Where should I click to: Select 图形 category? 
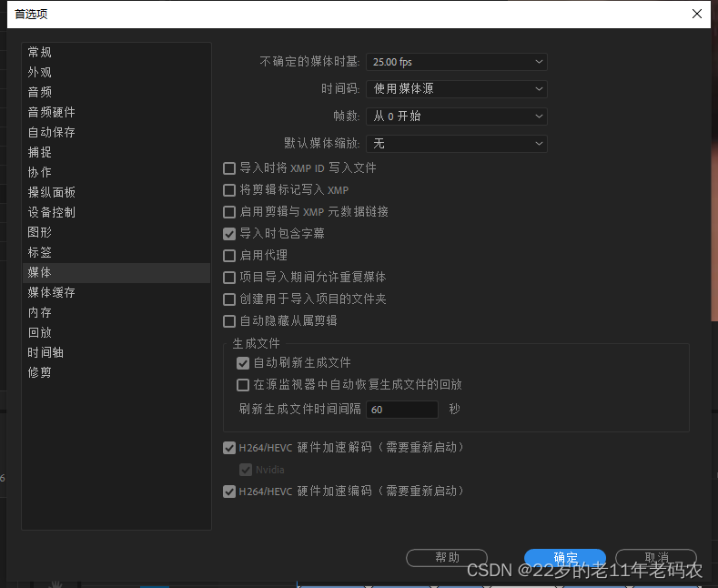tap(116, 232)
